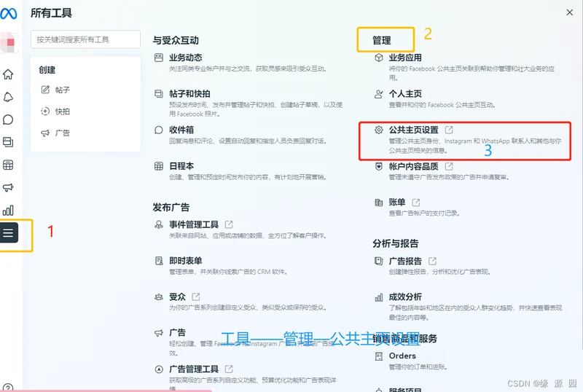Toggle the all tools hamburger menu
583x392 pixels.
pos(9,233)
